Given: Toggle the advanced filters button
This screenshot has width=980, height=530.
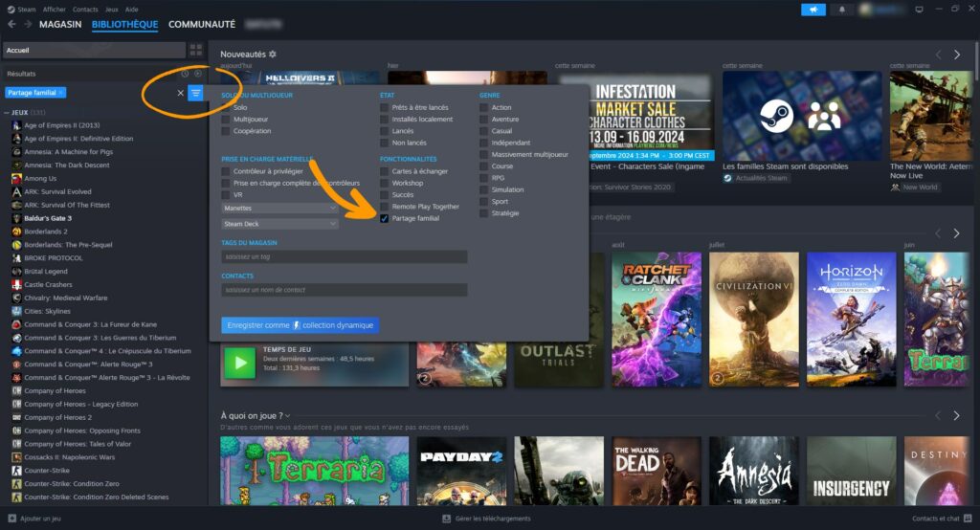Looking at the screenshot, I should [195, 93].
